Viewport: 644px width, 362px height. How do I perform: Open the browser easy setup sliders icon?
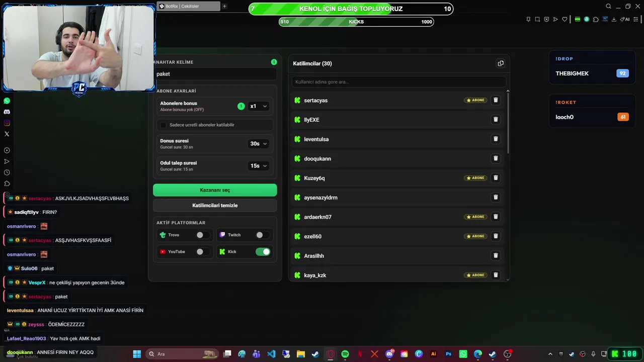636,19
